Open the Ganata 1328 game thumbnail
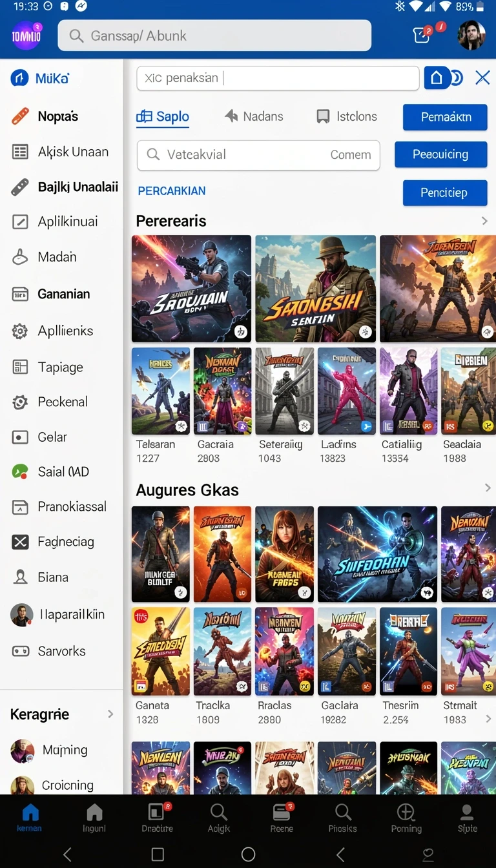The image size is (496, 868). 161,651
